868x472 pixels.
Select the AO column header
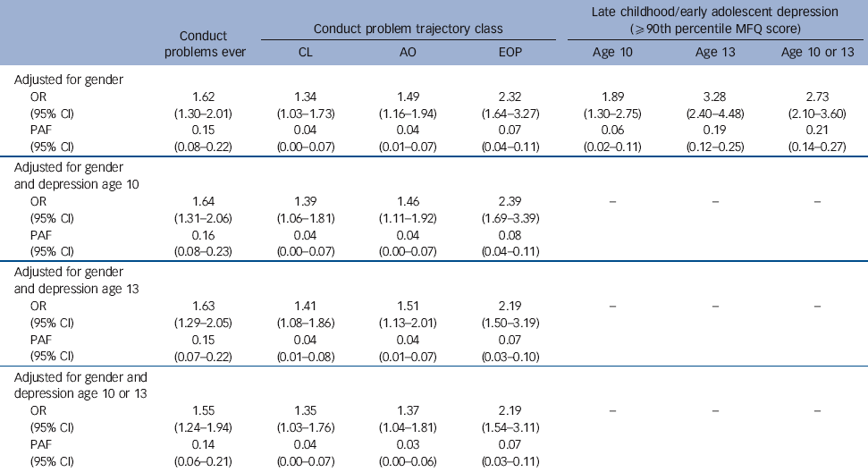(405, 52)
